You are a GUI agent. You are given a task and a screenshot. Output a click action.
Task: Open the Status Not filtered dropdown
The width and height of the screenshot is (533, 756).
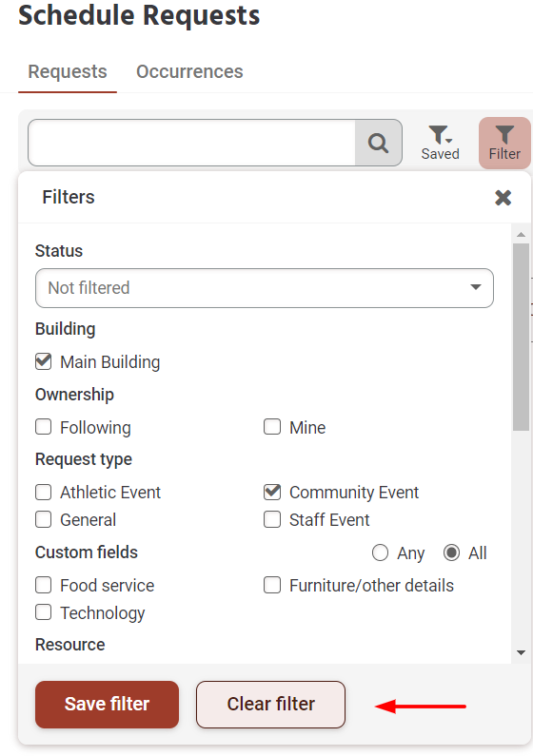[265, 288]
